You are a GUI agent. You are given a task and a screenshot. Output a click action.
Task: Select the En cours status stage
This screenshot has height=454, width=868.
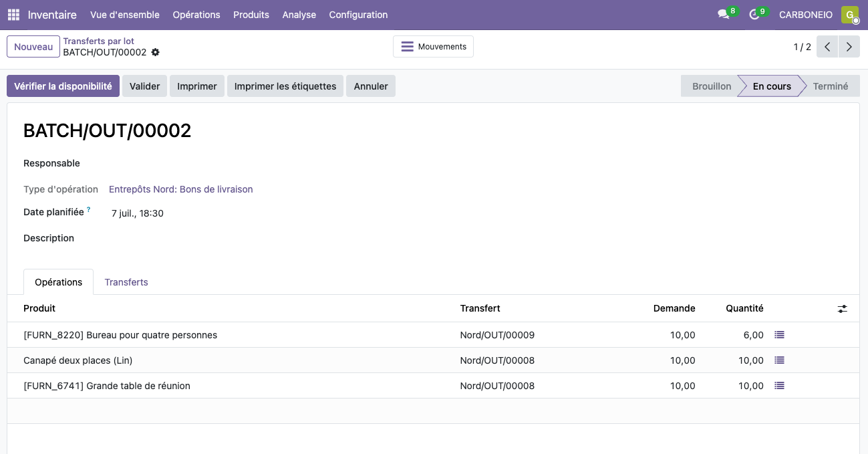772,86
